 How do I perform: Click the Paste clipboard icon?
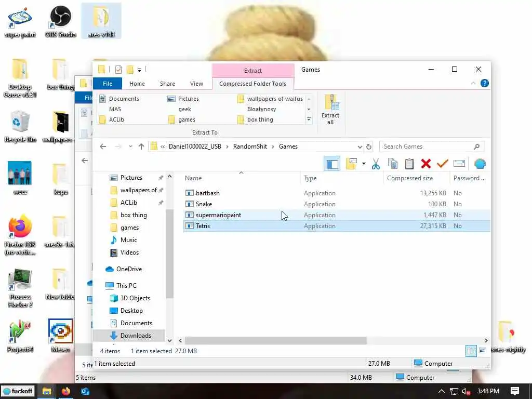tap(409, 164)
